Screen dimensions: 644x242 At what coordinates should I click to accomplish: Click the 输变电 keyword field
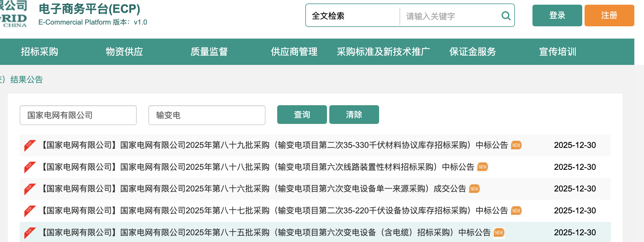pyautogui.click(x=207, y=115)
